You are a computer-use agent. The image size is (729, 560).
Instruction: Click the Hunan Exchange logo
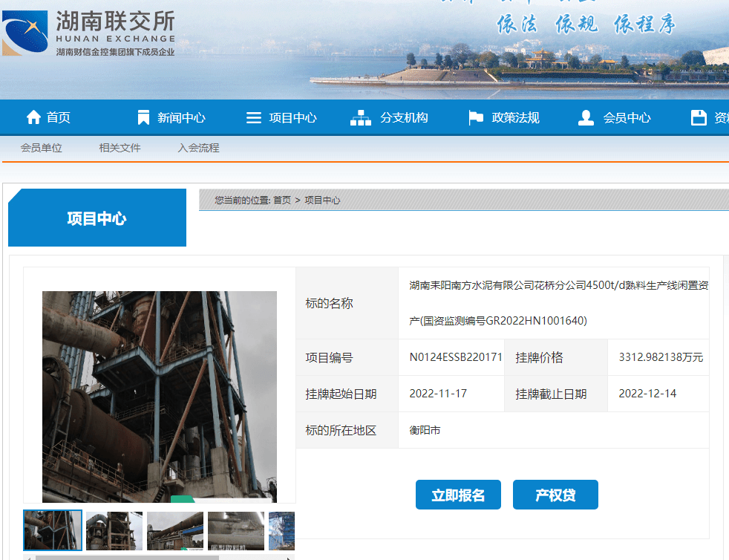click(89, 33)
